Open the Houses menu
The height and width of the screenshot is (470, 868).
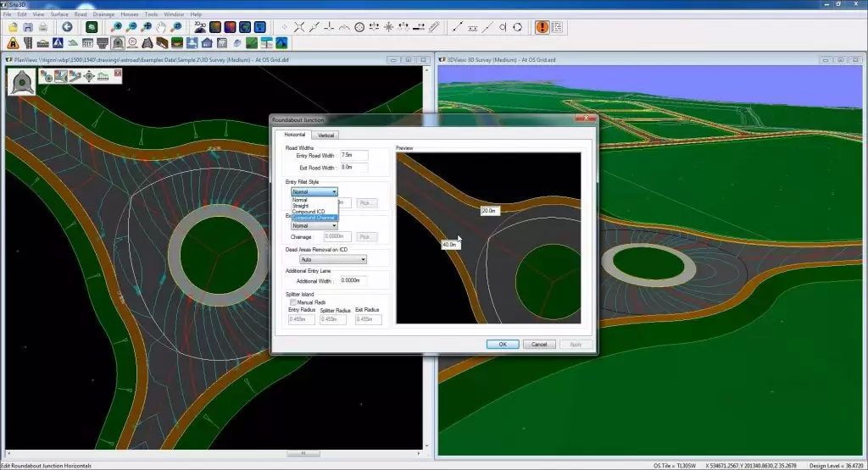(x=130, y=14)
